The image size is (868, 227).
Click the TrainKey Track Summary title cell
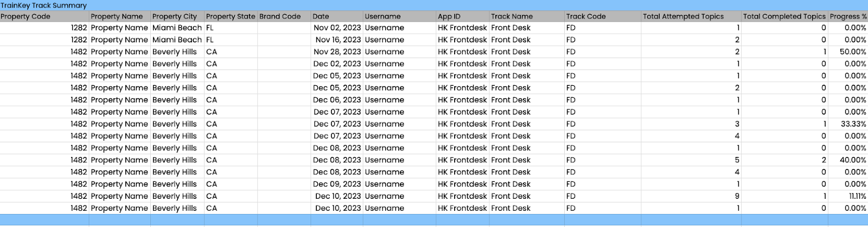coord(44,5)
